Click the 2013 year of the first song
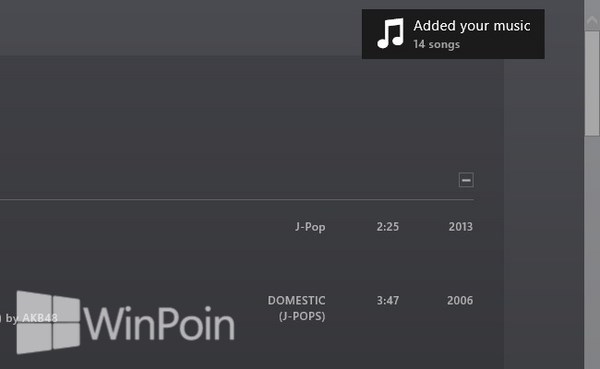Image resolution: width=600 pixels, height=369 pixels. (461, 227)
